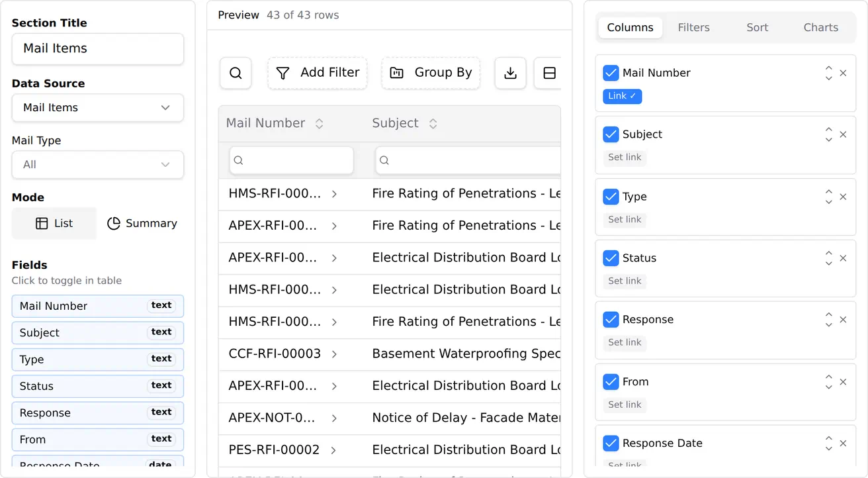Click the Add Filter button
The width and height of the screenshot is (868, 478).
pyautogui.click(x=318, y=73)
